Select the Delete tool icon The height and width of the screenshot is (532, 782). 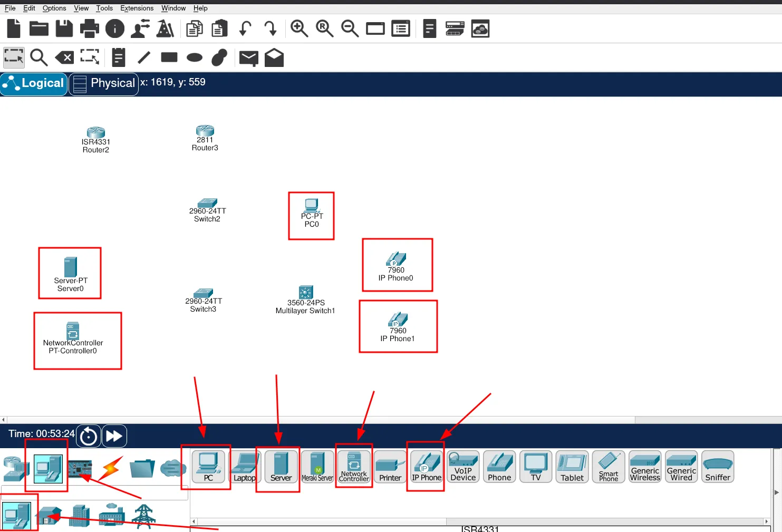[64, 57]
